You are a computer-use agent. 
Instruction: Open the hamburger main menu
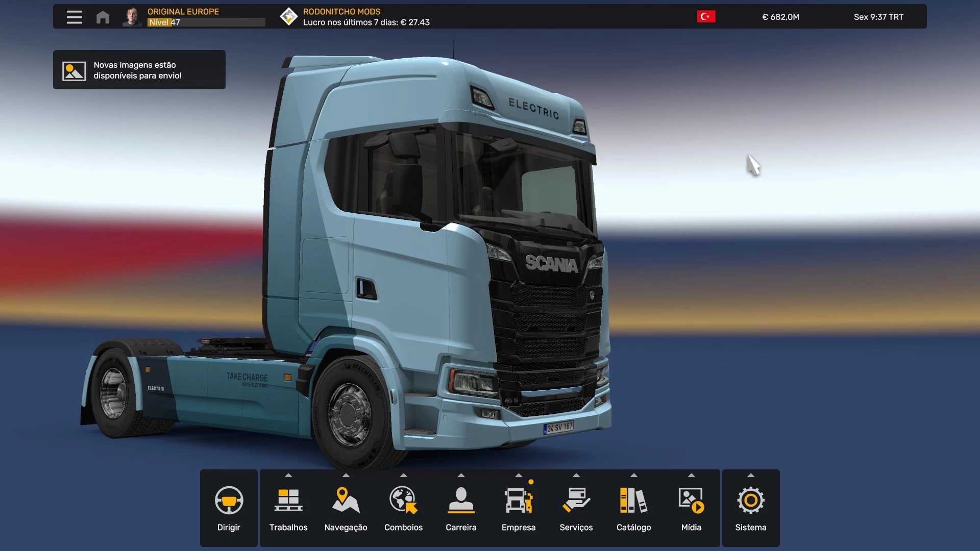(x=74, y=17)
